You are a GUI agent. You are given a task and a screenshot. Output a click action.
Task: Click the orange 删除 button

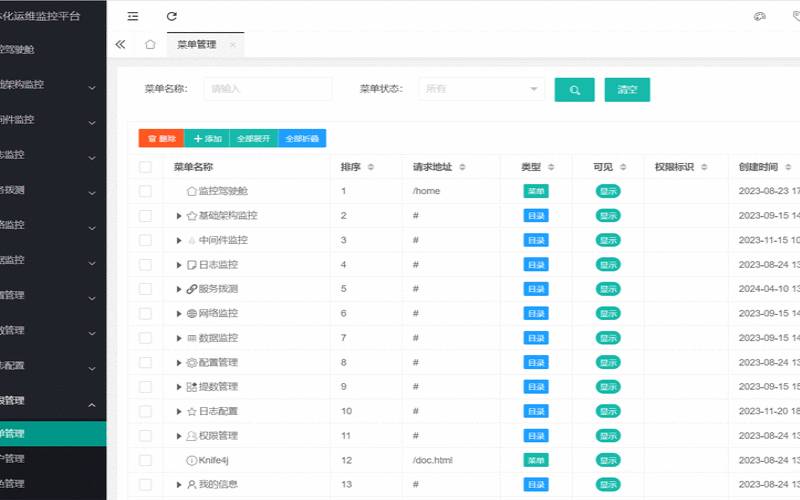click(x=161, y=138)
